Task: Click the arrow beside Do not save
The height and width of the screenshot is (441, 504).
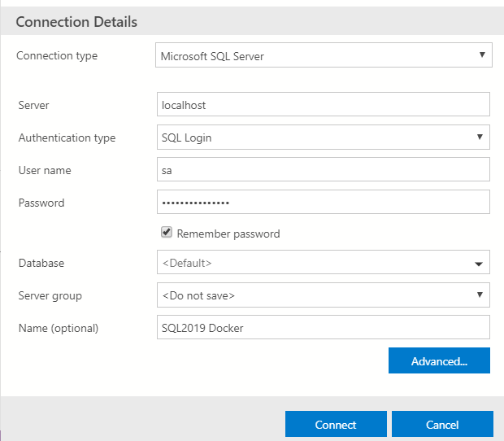Action: pos(480,295)
